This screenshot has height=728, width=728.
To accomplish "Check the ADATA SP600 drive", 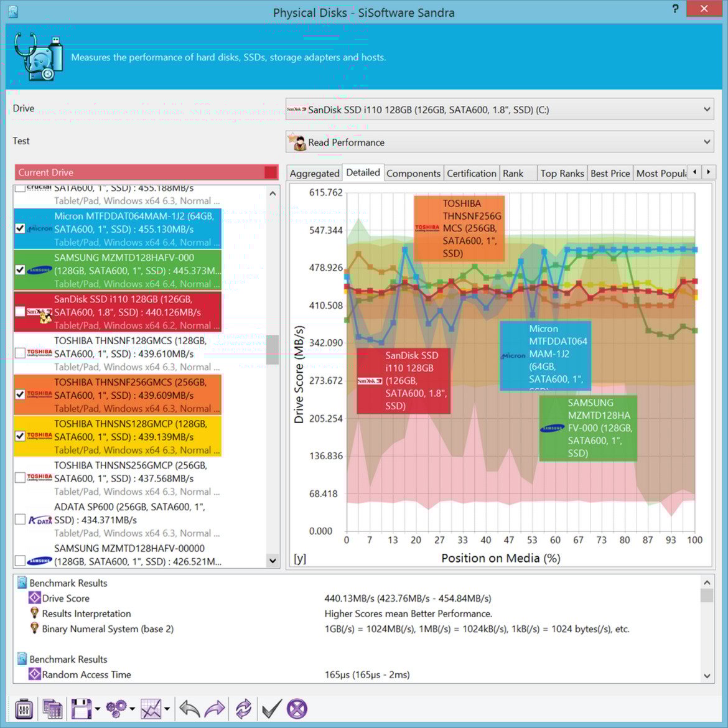I will point(20,519).
